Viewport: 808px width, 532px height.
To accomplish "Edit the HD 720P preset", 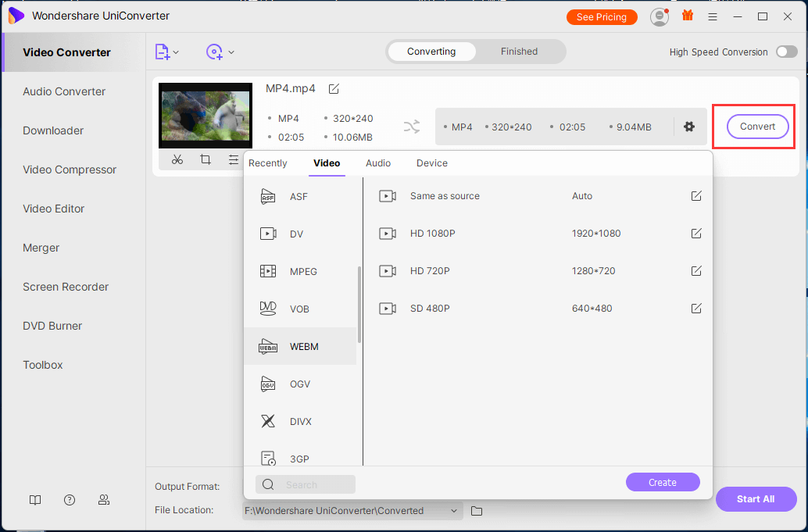I will point(696,271).
